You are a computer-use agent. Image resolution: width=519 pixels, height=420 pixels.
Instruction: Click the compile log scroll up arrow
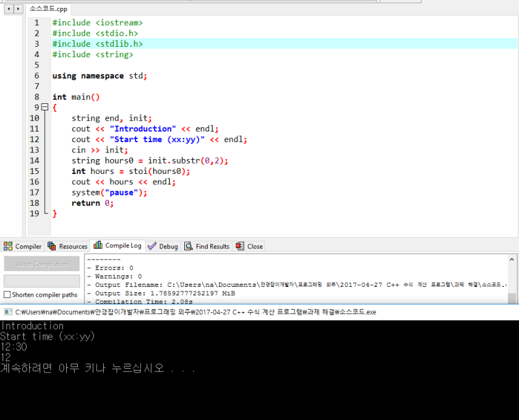tap(512, 260)
